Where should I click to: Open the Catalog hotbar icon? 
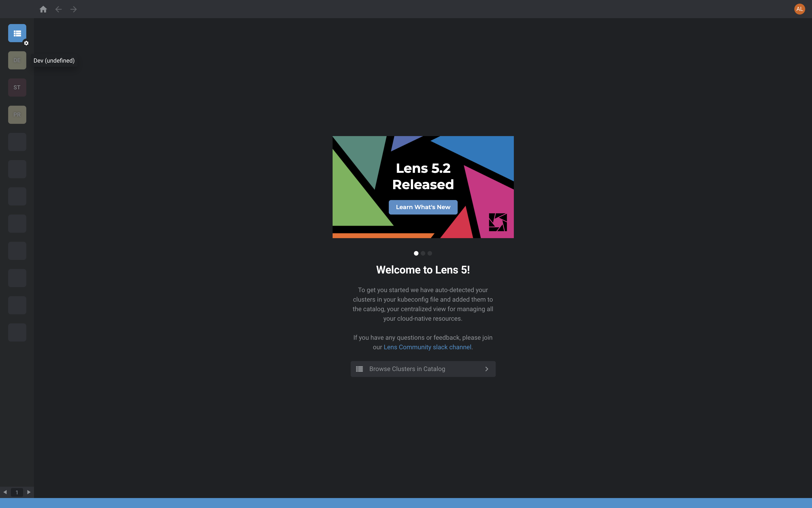click(x=17, y=33)
